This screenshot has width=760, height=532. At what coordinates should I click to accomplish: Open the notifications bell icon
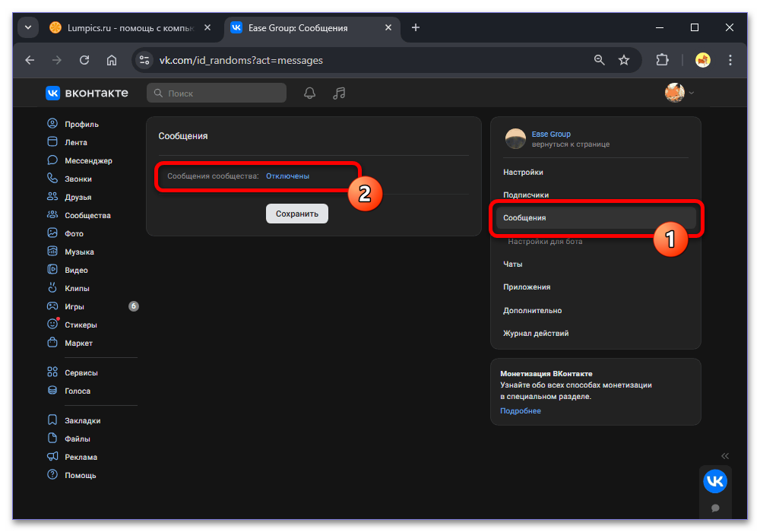click(x=310, y=93)
